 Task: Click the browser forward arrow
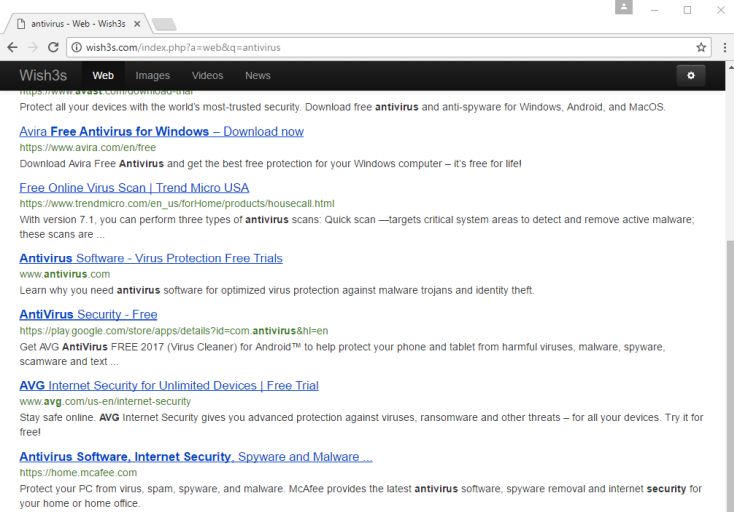[33, 47]
